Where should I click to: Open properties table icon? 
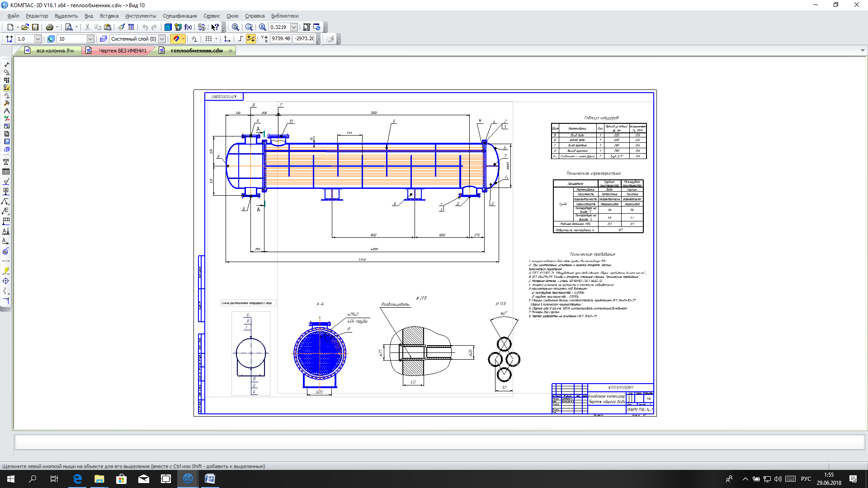131,27
